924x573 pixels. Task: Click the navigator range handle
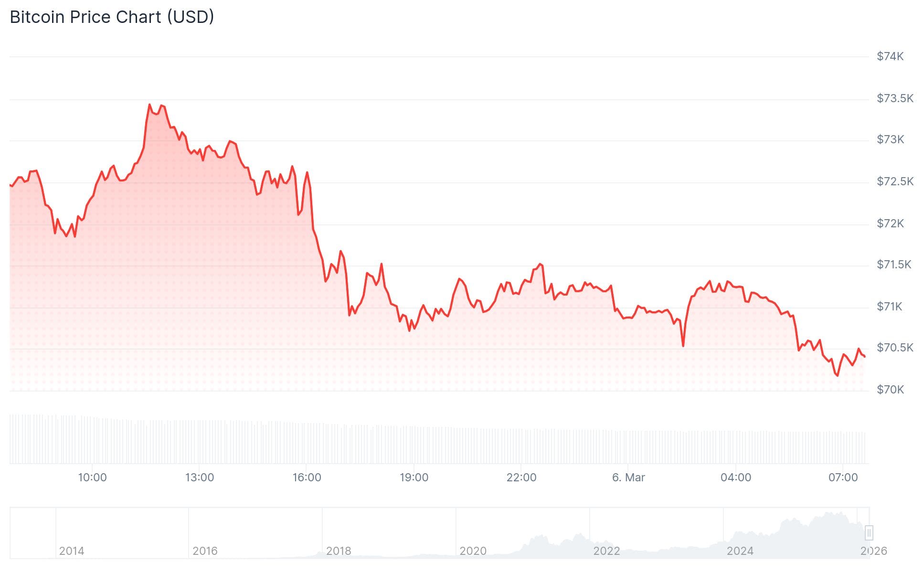click(869, 532)
